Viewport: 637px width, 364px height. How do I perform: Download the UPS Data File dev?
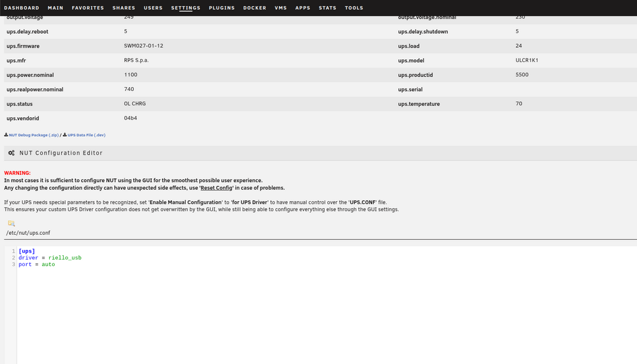pyautogui.click(x=87, y=135)
